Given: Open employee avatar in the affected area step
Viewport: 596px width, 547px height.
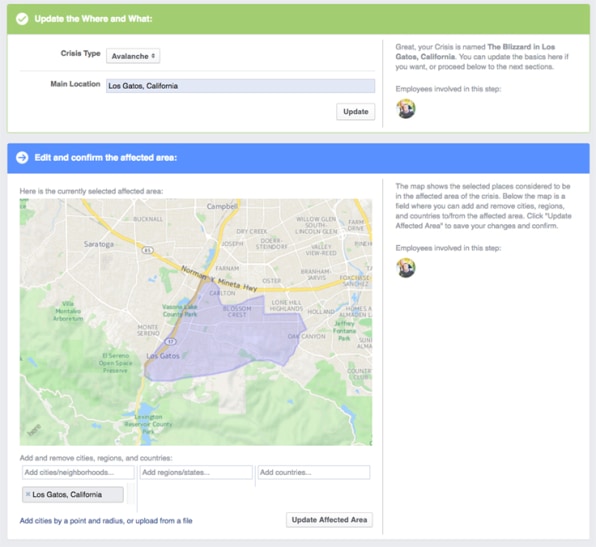Looking at the screenshot, I should tap(406, 267).
